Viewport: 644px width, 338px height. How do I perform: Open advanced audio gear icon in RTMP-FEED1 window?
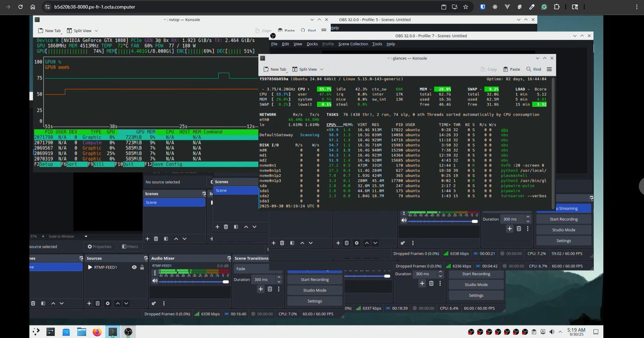[154, 303]
